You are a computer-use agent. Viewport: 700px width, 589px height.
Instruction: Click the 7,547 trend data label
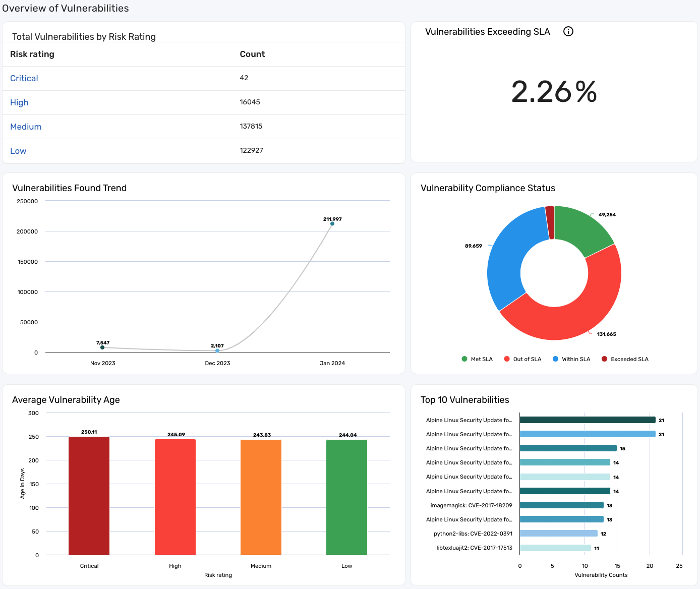pyautogui.click(x=103, y=343)
